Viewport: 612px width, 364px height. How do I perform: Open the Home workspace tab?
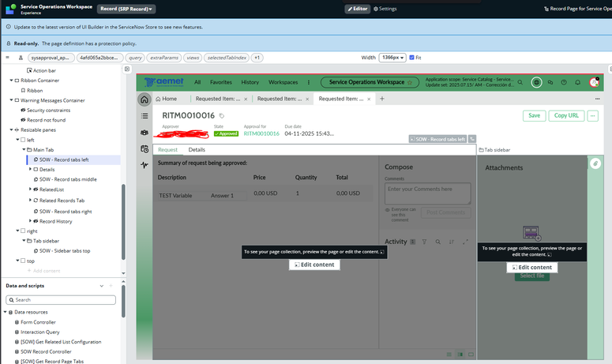click(x=167, y=99)
